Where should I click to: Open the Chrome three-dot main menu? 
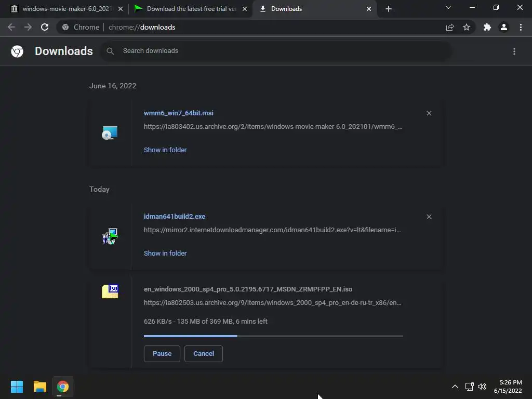click(521, 27)
